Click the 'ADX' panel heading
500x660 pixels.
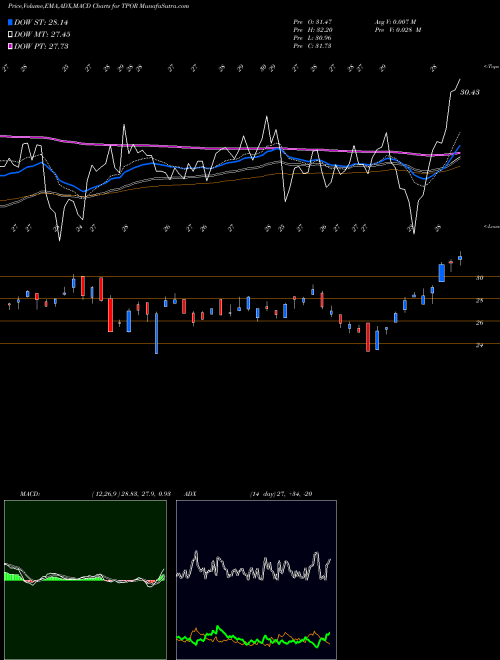(x=191, y=494)
